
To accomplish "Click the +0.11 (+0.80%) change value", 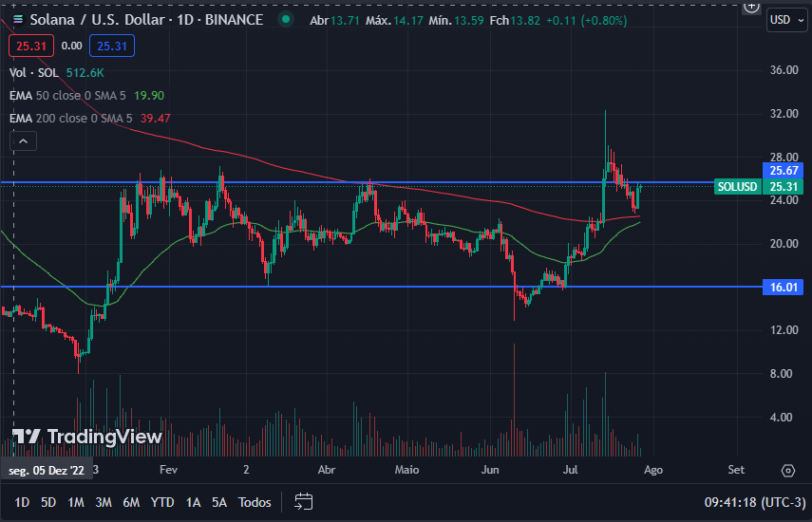I will tap(586, 20).
